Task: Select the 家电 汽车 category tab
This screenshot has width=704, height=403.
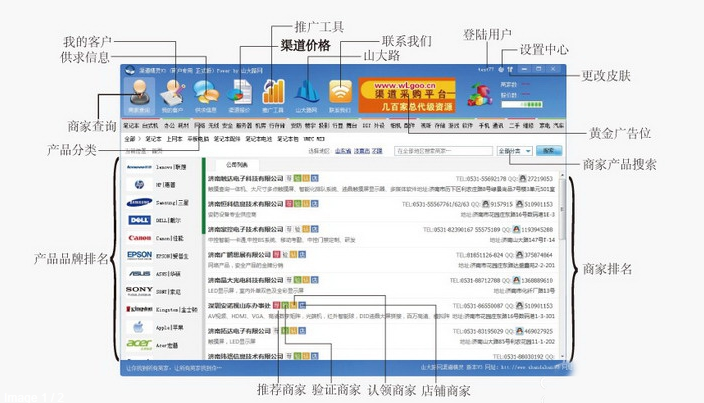Action: pos(551,126)
